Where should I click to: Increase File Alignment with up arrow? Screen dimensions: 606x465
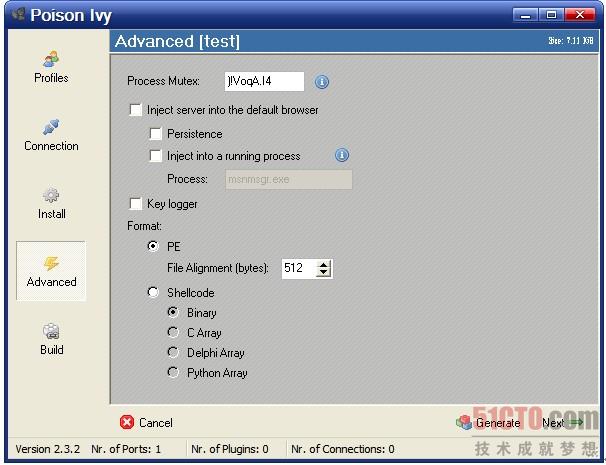pyautogui.click(x=323, y=264)
